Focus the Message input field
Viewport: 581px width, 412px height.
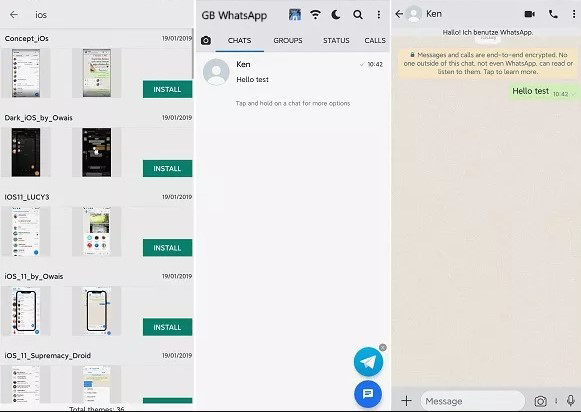tap(473, 401)
